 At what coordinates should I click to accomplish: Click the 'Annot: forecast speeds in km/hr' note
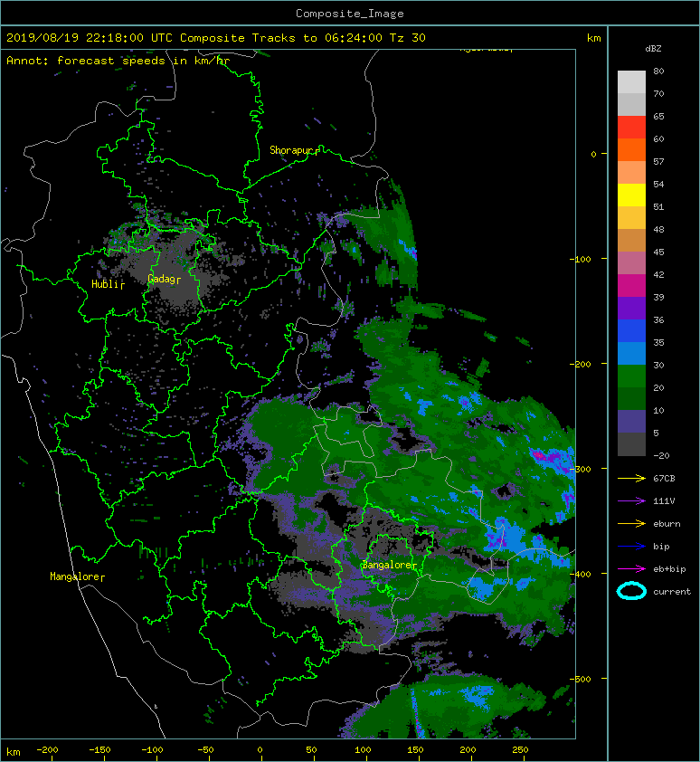pyautogui.click(x=118, y=61)
